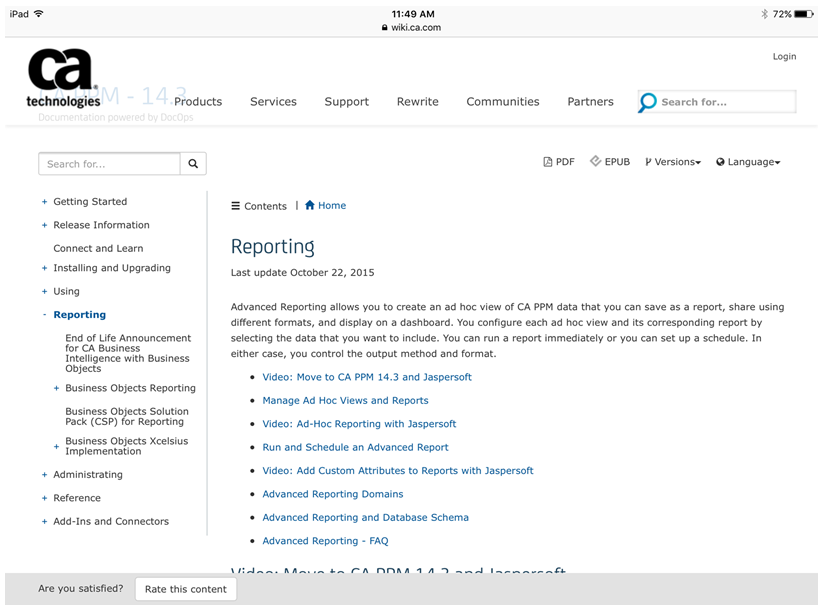Expand the Release Information node

coord(45,225)
